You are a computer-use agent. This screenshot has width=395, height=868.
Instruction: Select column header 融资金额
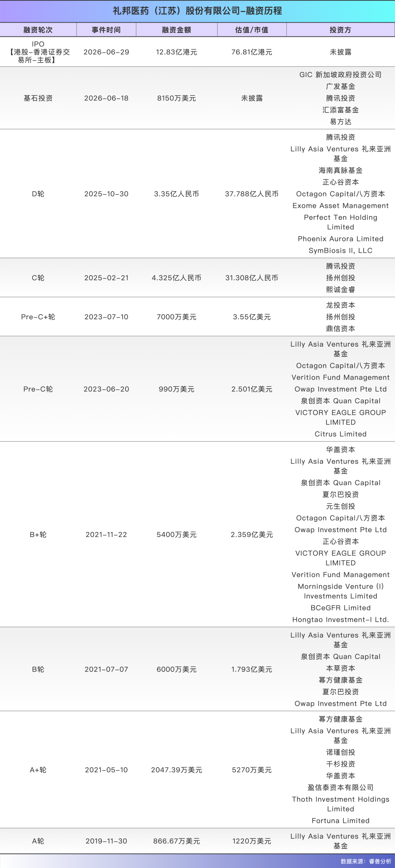pyautogui.click(x=177, y=30)
